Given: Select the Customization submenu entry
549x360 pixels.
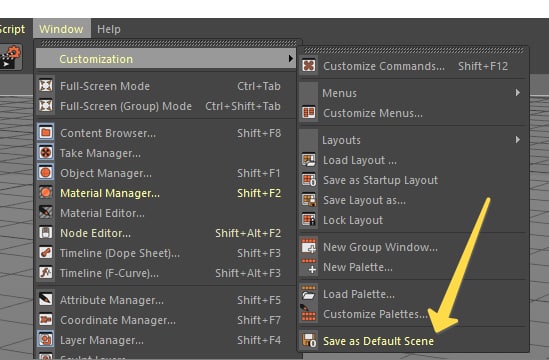Looking at the screenshot, I should 166,59.
